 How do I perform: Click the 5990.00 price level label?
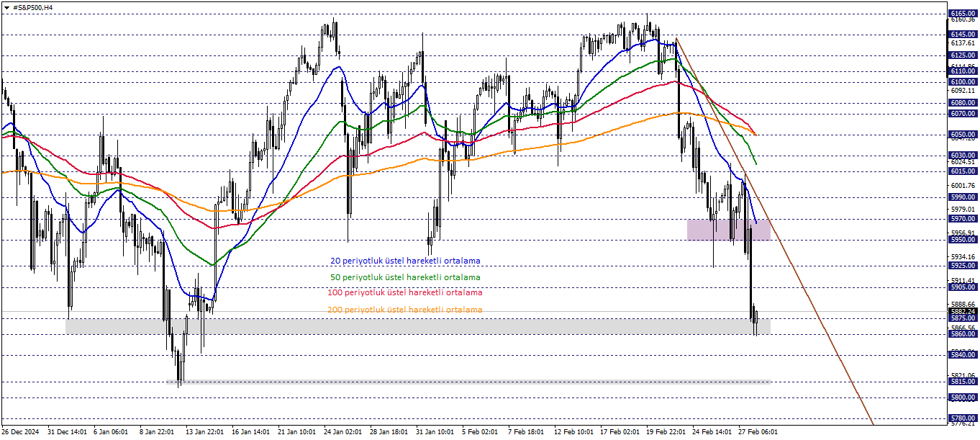(963, 197)
